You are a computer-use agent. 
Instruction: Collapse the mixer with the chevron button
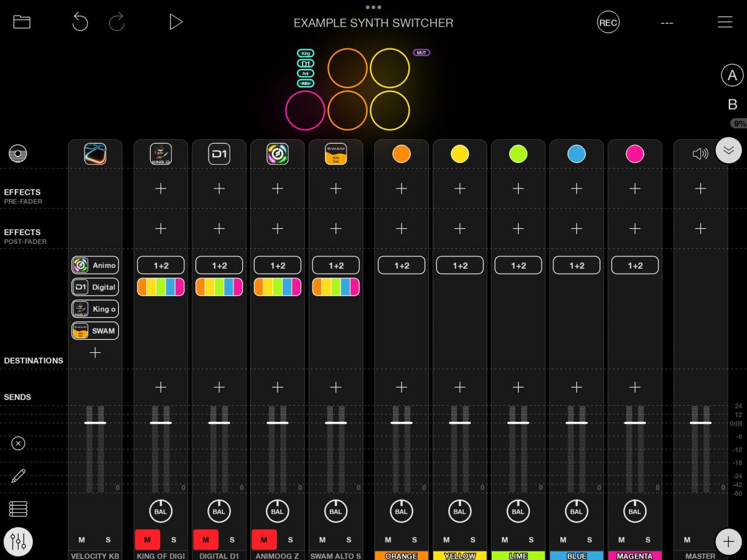tap(728, 150)
